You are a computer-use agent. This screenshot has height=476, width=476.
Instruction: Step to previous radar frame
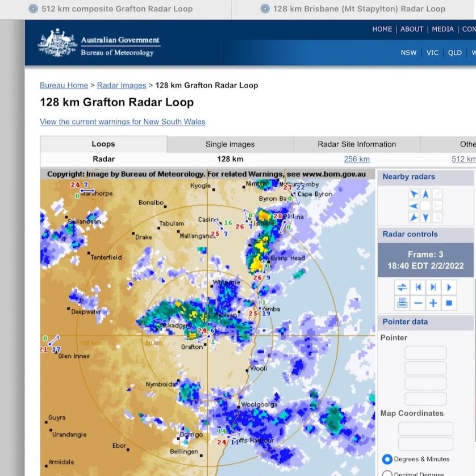tap(418, 287)
